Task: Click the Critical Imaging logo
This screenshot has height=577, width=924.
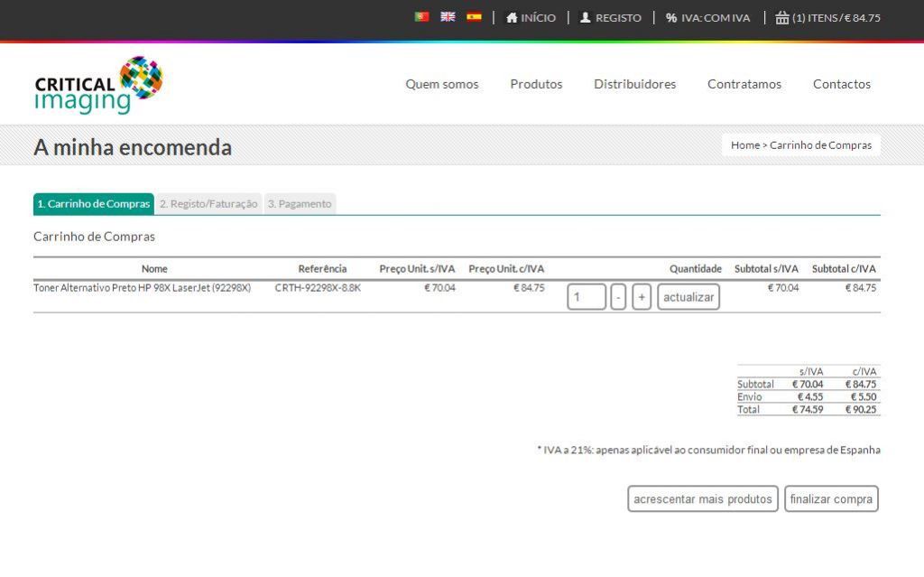Action: (98, 85)
